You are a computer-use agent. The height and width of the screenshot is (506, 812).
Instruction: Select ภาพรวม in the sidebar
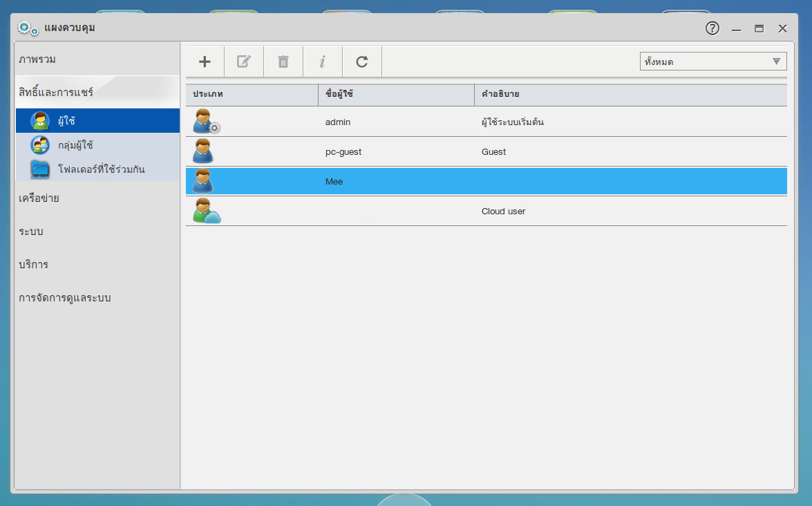point(37,59)
